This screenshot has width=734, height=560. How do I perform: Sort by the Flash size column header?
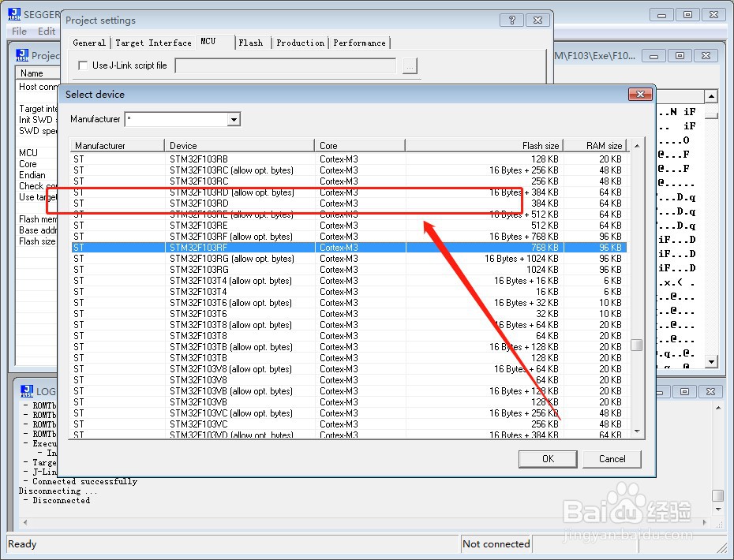point(484,145)
